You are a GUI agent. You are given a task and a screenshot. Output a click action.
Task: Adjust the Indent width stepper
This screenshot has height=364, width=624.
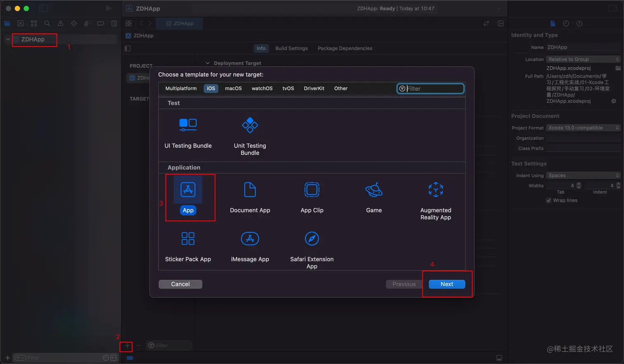coord(618,186)
